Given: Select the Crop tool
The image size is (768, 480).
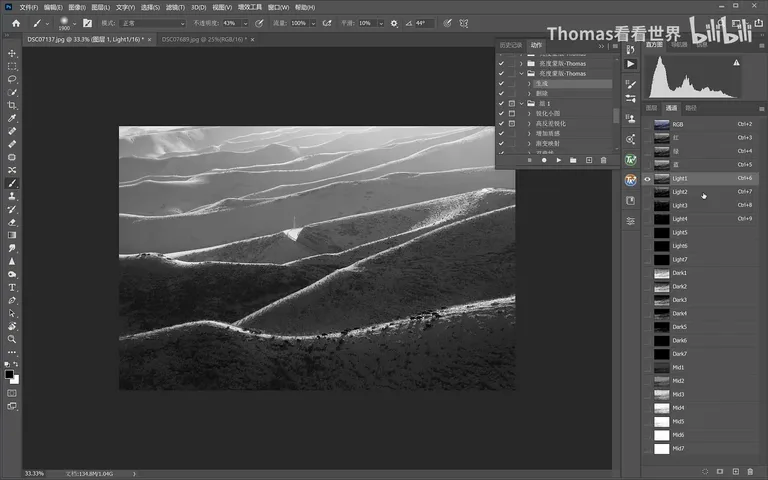Looking at the screenshot, I should [x=12, y=105].
